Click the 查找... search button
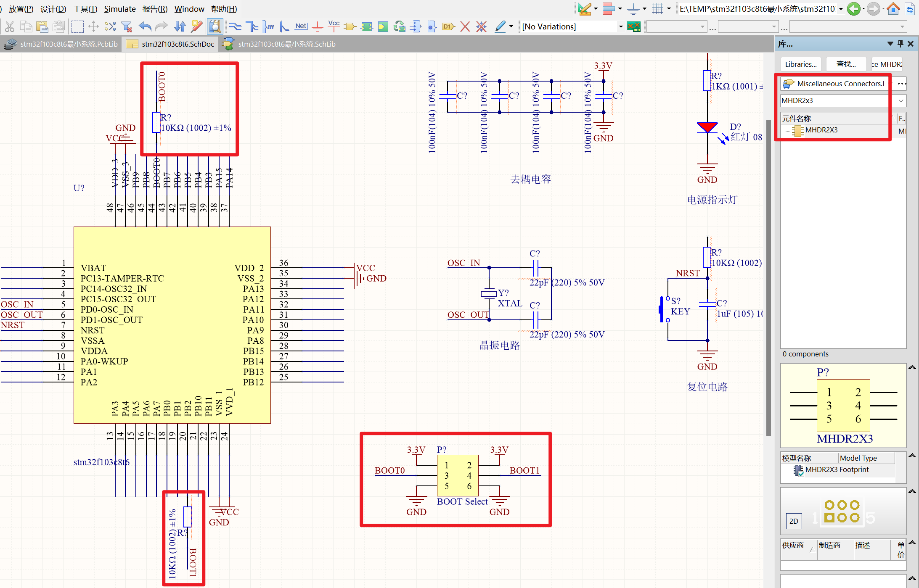 [x=846, y=64]
